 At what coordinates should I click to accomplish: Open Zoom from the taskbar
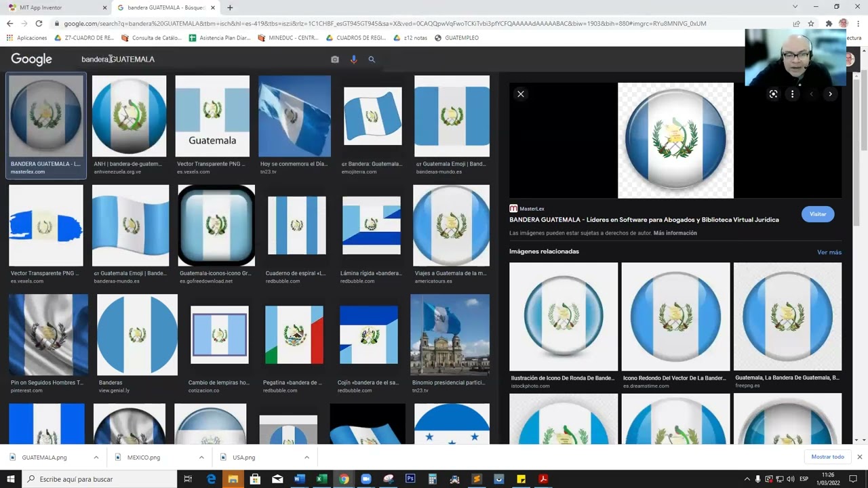(x=366, y=479)
